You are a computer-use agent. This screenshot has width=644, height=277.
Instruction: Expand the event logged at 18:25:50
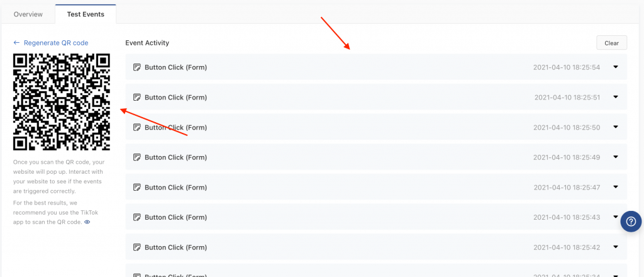coord(615,127)
